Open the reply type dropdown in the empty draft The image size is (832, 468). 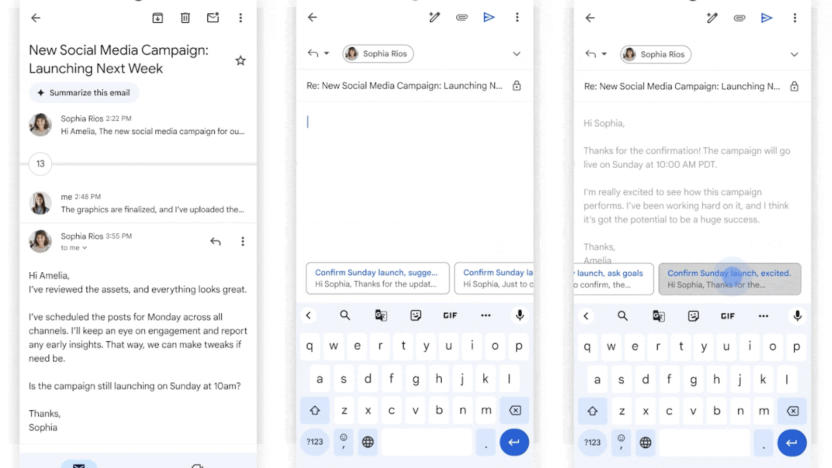318,54
